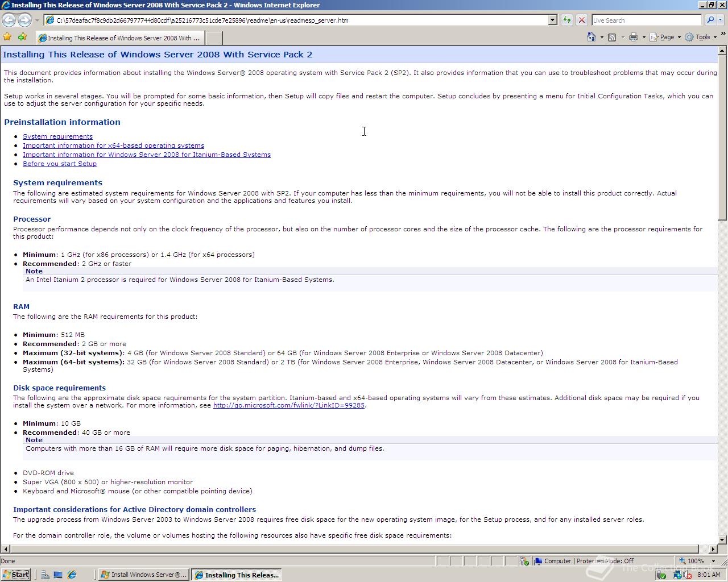The width and height of the screenshot is (728, 582).
Task: Open the Favorites Center star icon
Action: point(7,37)
